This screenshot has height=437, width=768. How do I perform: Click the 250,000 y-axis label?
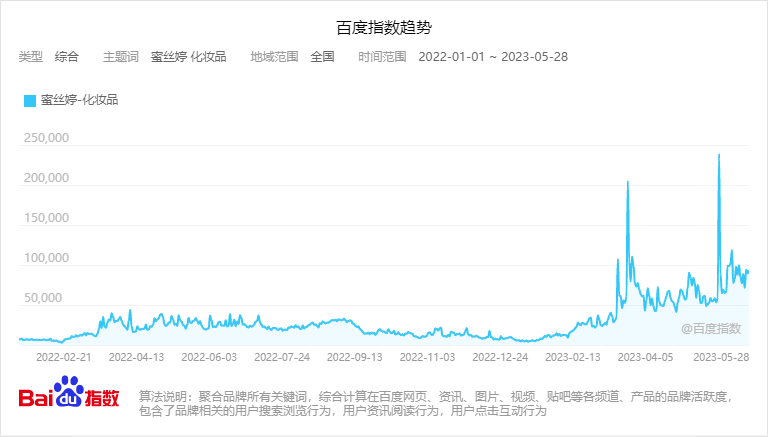[x=47, y=138]
